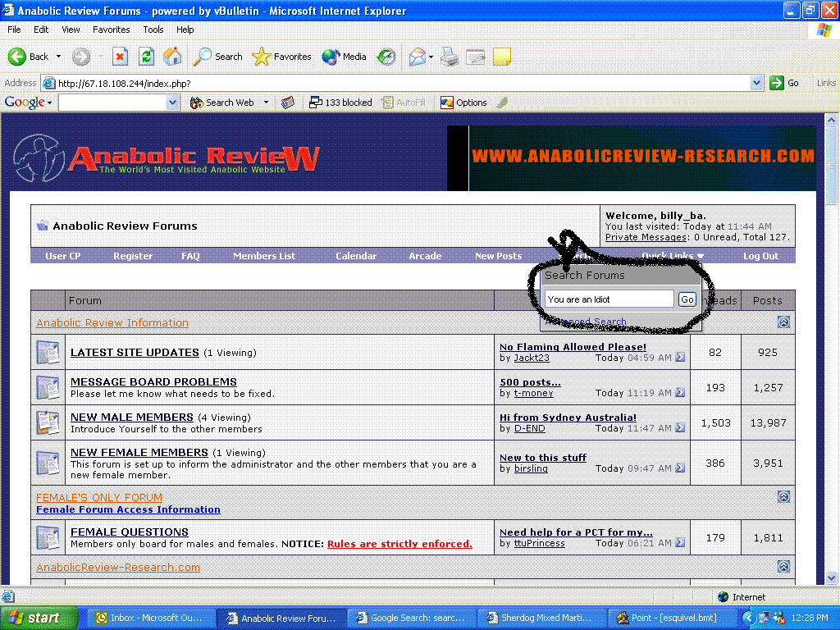Click the Google toolbar news icon
Screen dimensions: 840x630
pos(288,103)
